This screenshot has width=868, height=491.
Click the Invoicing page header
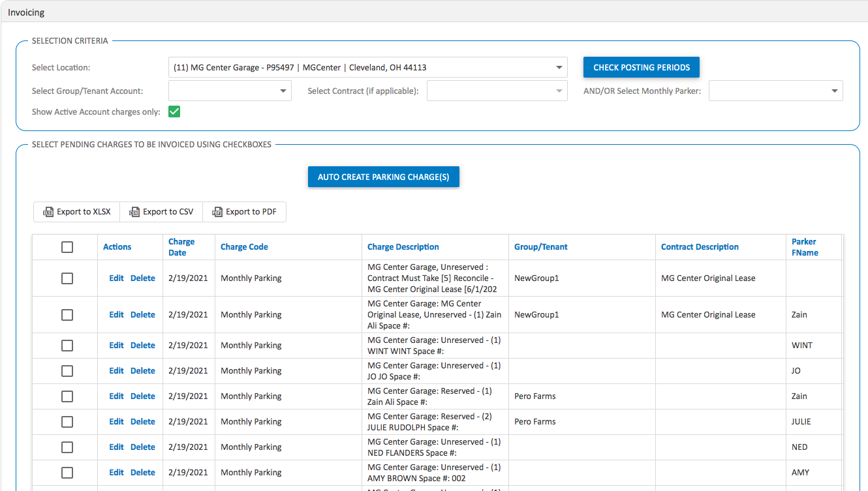(x=26, y=12)
